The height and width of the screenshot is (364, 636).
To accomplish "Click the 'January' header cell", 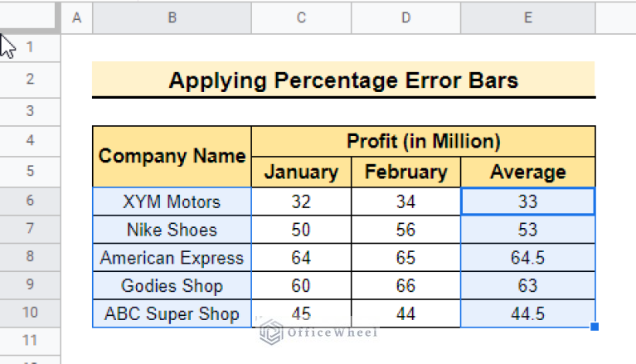I will point(301,172).
